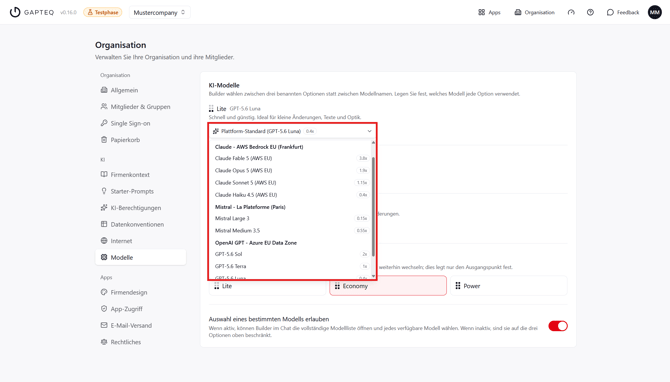Select the Modelle sidebar item
Screen dimensions: 670x382
141,257
